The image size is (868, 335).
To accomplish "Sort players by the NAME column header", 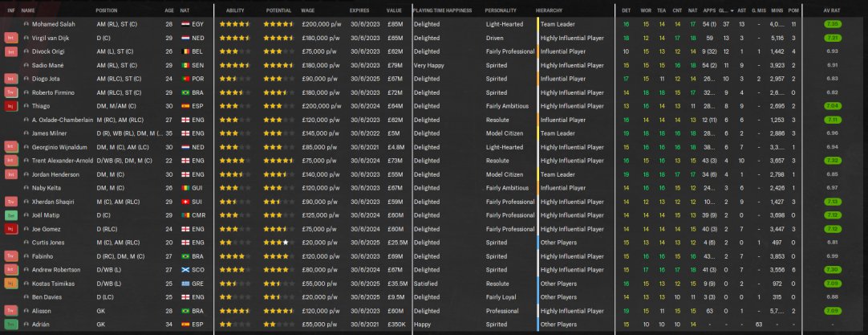I will (x=28, y=10).
